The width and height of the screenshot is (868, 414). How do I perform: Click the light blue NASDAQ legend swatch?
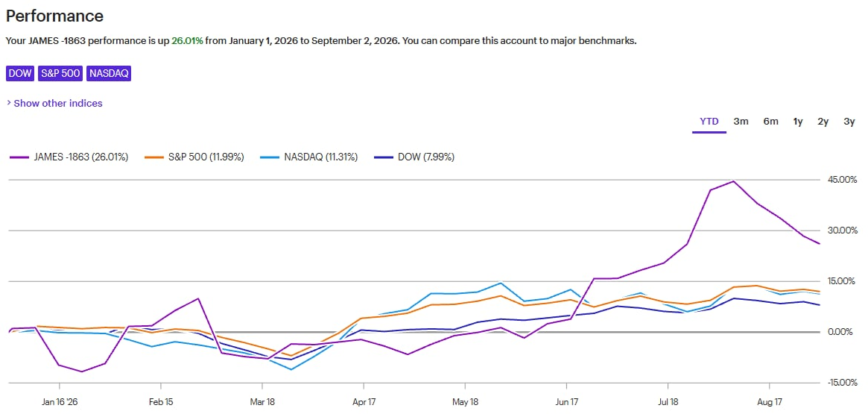[270, 157]
